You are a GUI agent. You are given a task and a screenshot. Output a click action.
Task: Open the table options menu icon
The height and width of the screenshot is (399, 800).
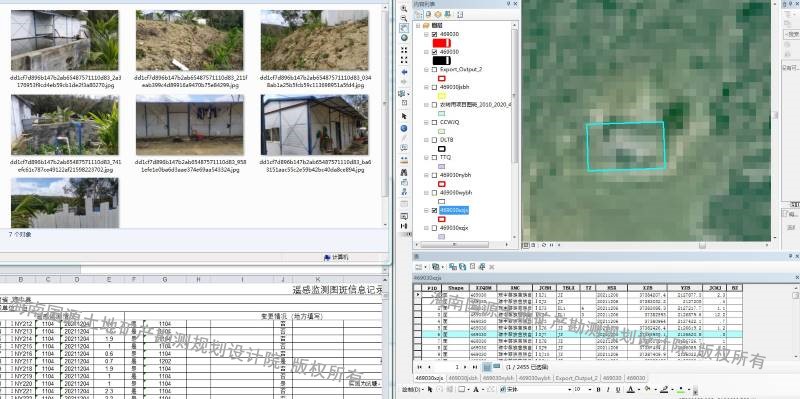pyautogui.click(x=419, y=267)
